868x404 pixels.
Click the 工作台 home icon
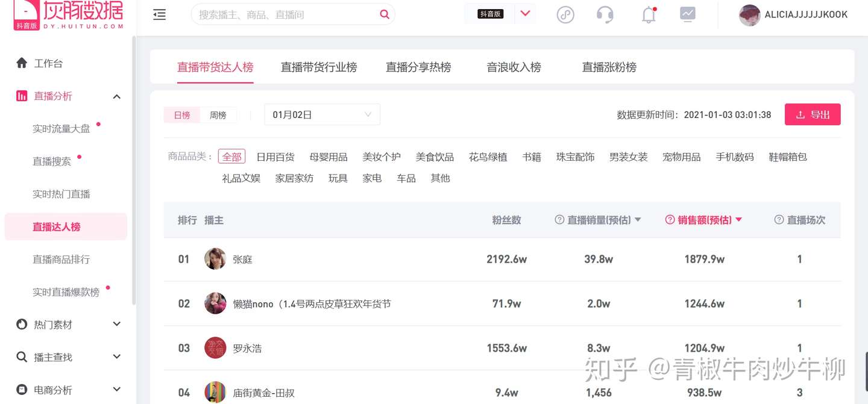tap(22, 63)
